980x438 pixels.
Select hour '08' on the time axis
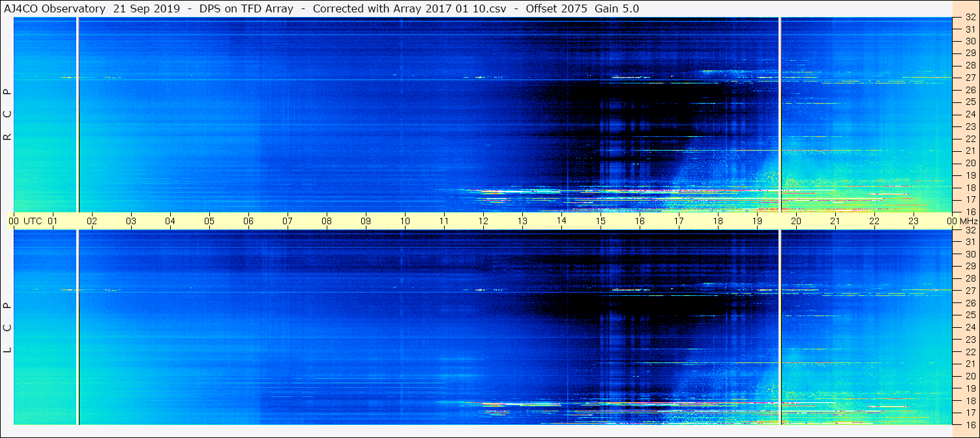click(x=327, y=221)
